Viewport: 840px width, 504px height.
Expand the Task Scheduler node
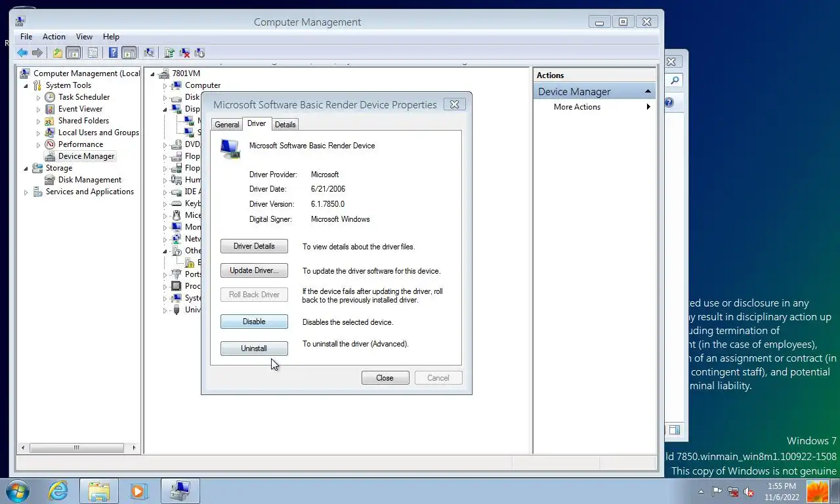point(38,97)
